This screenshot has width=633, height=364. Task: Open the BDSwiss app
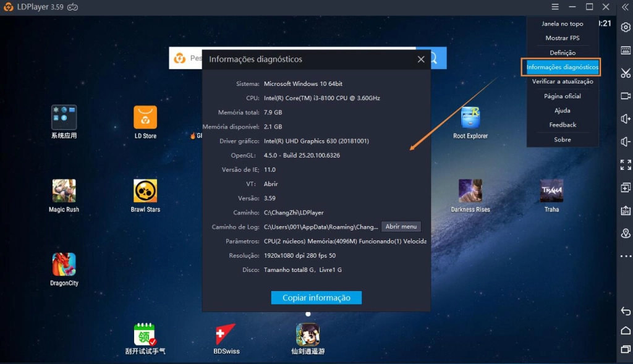[x=226, y=339]
